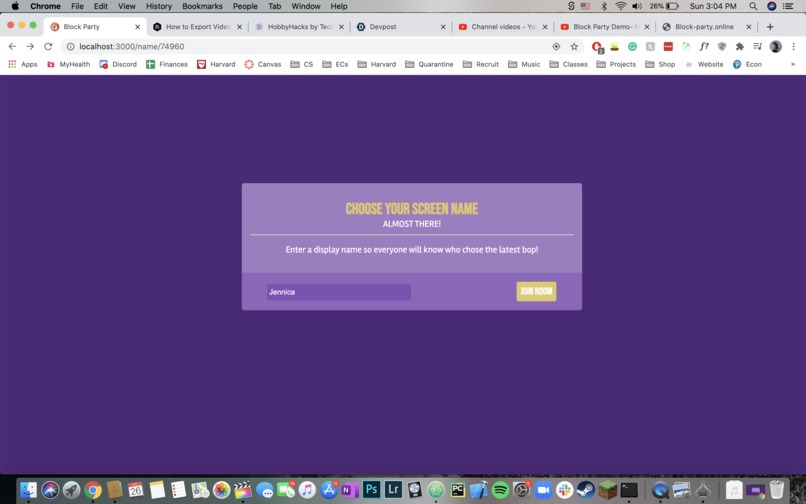Go forward with the forward arrow
Screen dimensions: 806x504
(x=30, y=46)
